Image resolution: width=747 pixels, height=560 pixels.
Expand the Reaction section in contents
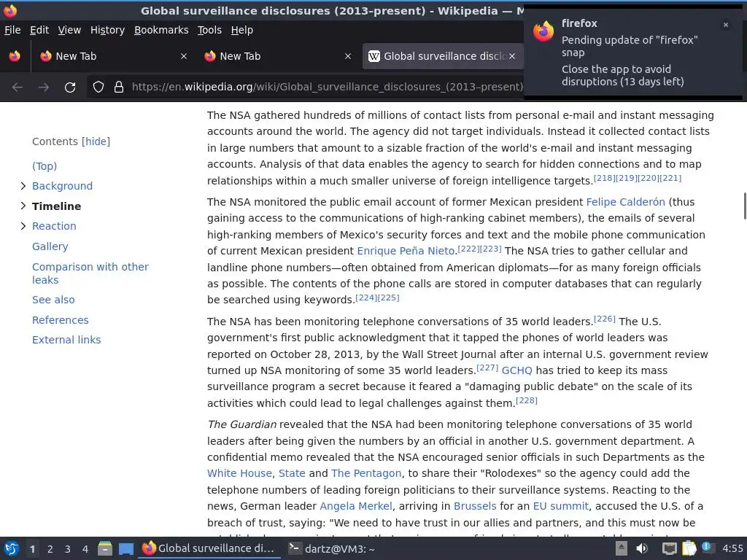[23, 226]
